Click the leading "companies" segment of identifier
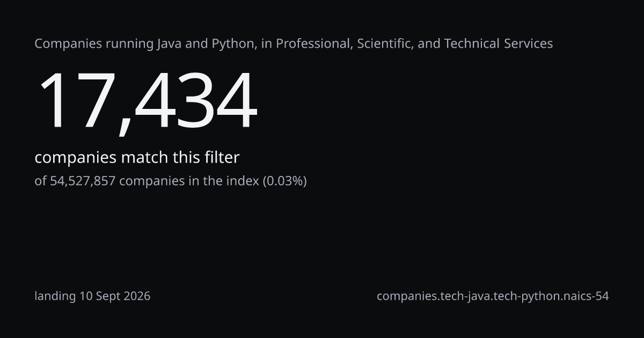Viewport: 644px width, 338px height. (x=405, y=296)
